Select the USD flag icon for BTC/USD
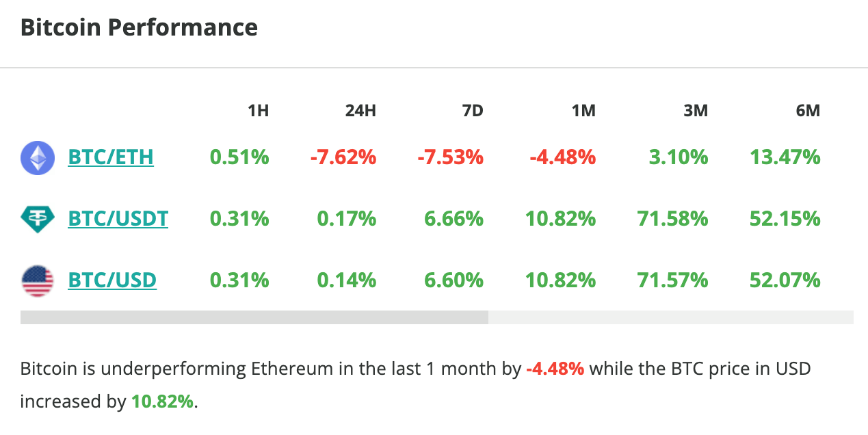The height and width of the screenshot is (435, 868). (x=38, y=280)
